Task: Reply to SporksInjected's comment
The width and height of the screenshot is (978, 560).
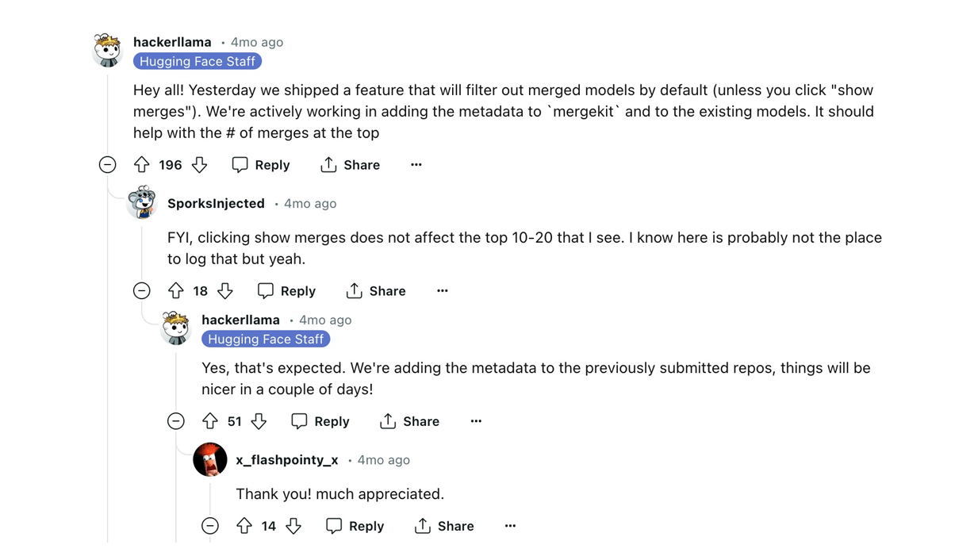Action: pos(286,291)
